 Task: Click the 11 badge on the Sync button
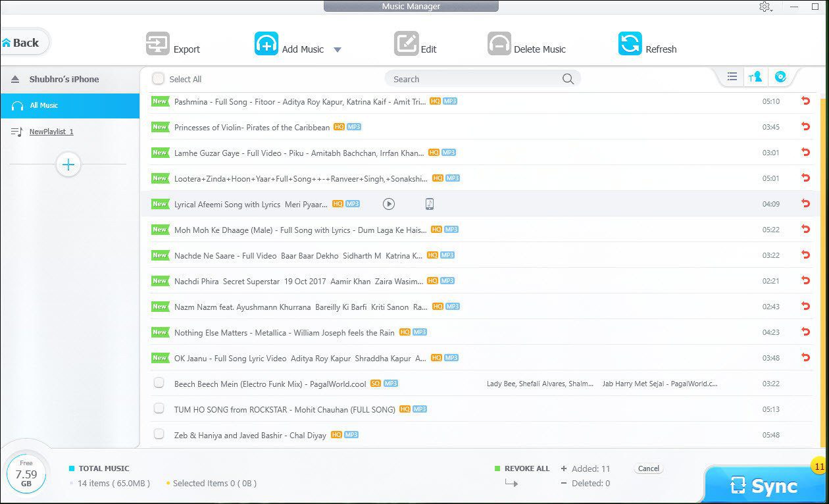(x=819, y=466)
